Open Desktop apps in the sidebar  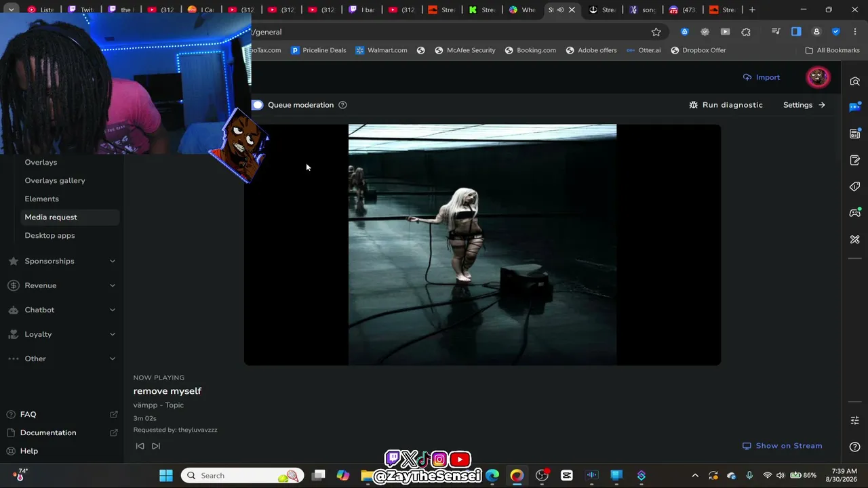50,235
